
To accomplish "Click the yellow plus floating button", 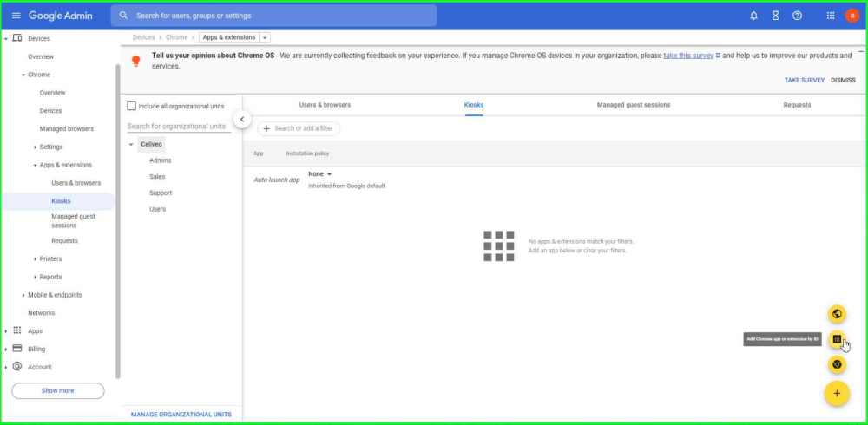I will click(x=837, y=394).
